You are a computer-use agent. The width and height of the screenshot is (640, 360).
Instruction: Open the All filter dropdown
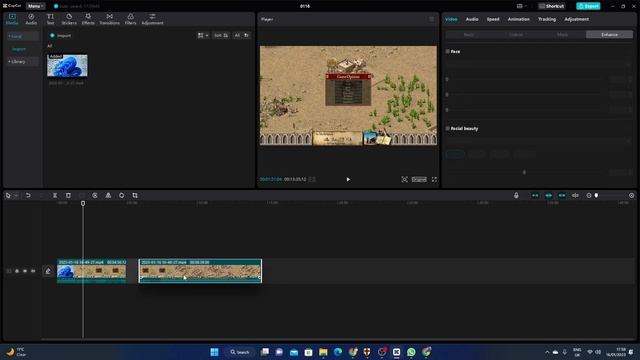(241, 36)
